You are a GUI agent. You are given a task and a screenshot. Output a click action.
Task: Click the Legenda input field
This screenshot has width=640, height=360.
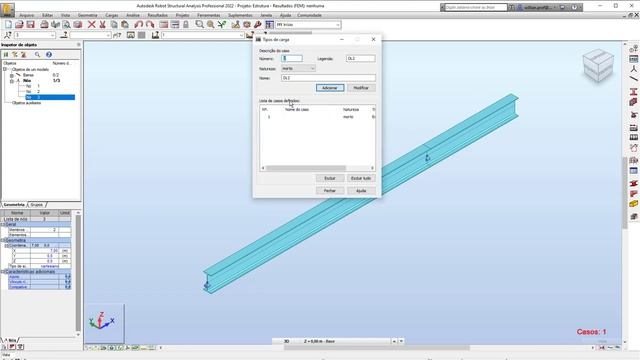pos(360,59)
